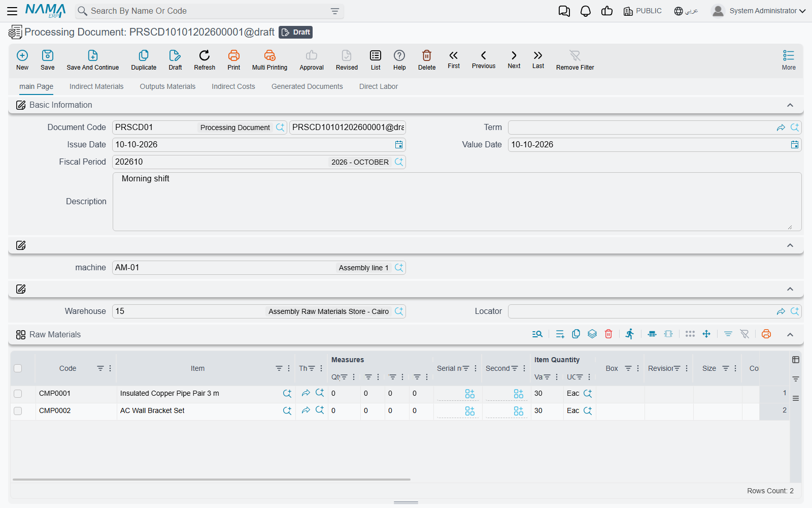Delete selected raw material rows icon
Viewport: 812px width, 508px height.
608,334
